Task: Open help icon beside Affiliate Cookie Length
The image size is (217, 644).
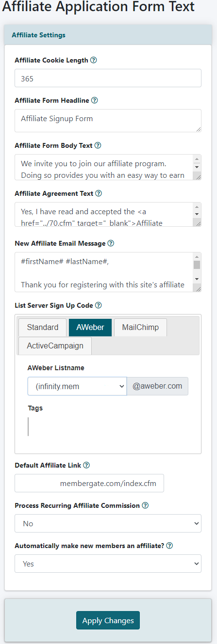Action: click(94, 61)
